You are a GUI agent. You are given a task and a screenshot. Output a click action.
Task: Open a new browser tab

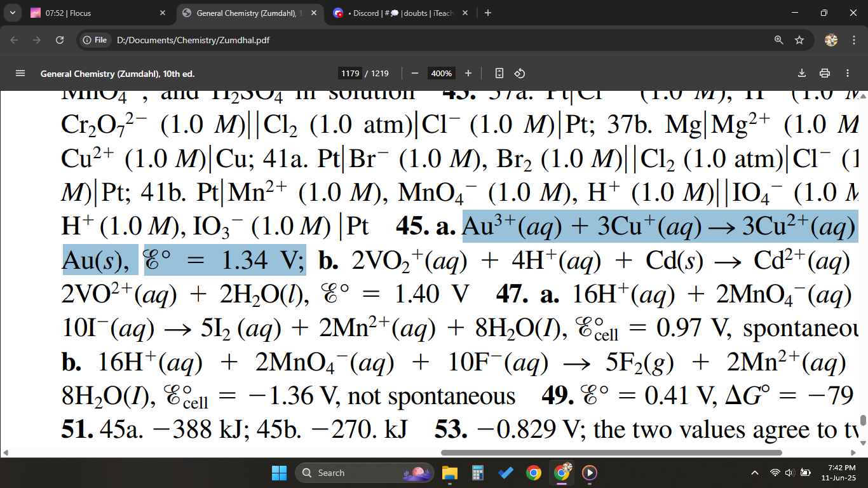pyautogui.click(x=487, y=13)
